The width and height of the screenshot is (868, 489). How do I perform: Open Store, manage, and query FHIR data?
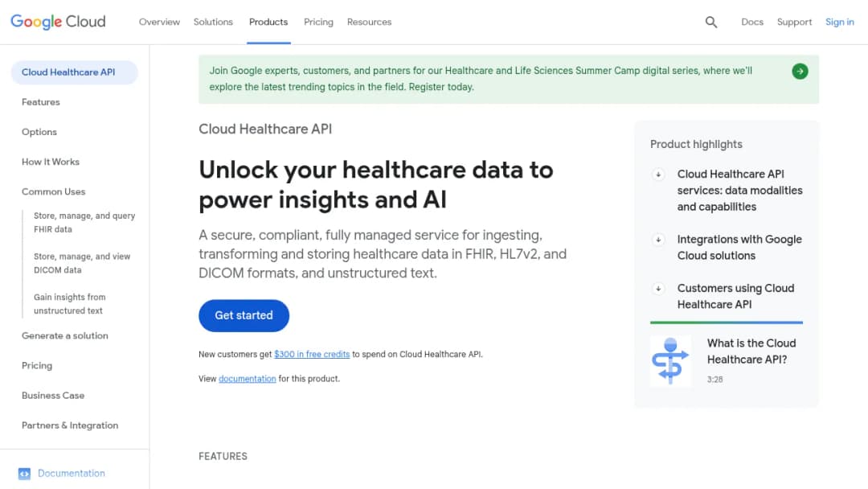(x=84, y=223)
